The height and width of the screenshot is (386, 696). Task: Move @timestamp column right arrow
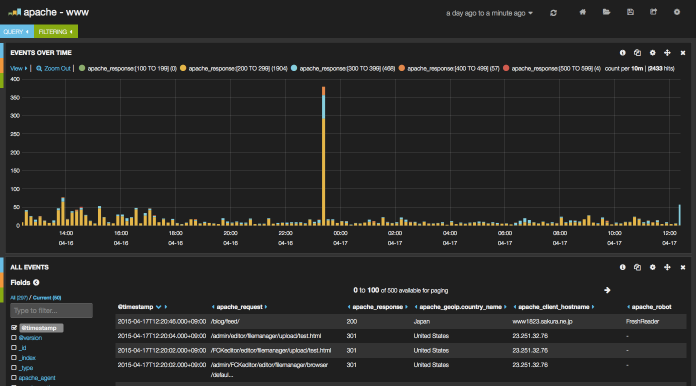click(x=166, y=307)
